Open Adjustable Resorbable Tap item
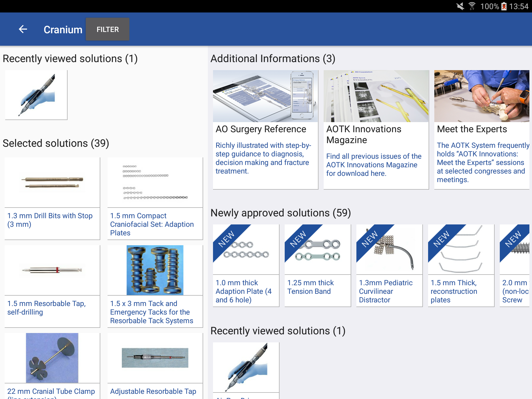532x399 pixels. point(155,366)
